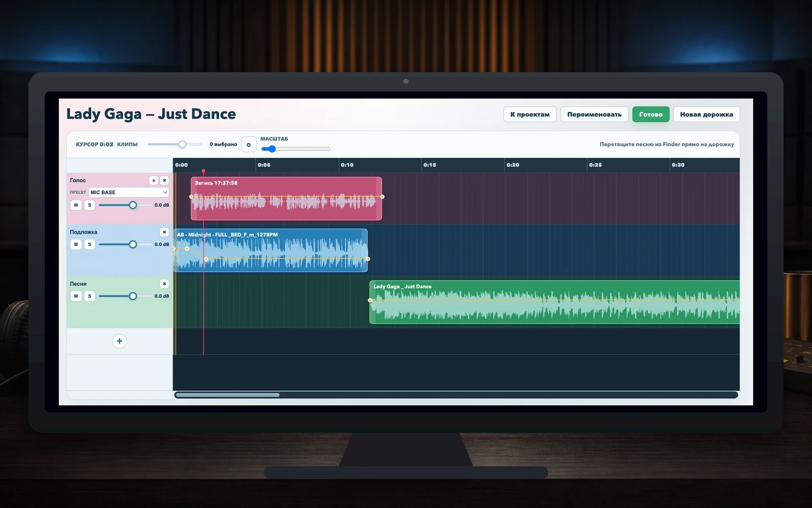Screen dimensions: 812x508
Task: Select the AB - Midnight backing clip
Action: click(270, 250)
